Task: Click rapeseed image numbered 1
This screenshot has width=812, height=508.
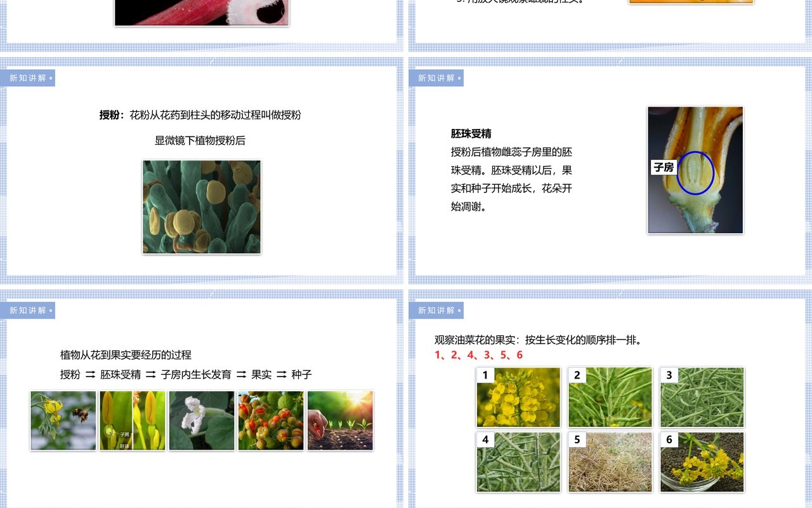Action: pos(519,397)
